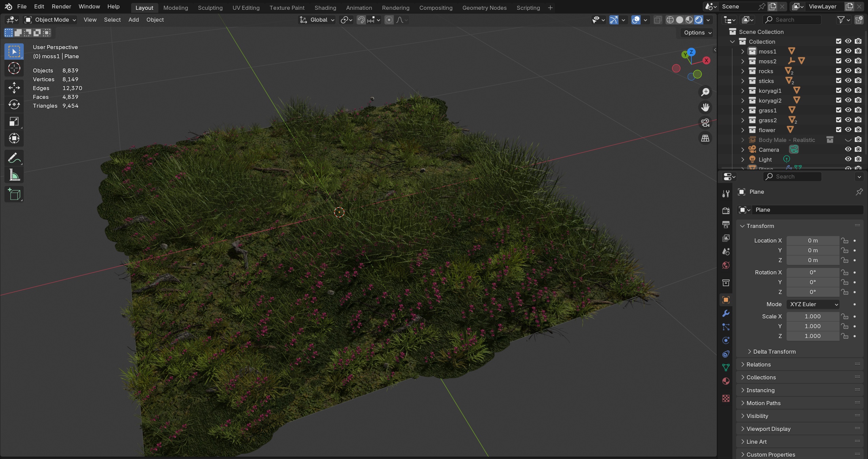The height and width of the screenshot is (459, 868).
Task: Open the Object Data properties tab
Action: coord(726,368)
